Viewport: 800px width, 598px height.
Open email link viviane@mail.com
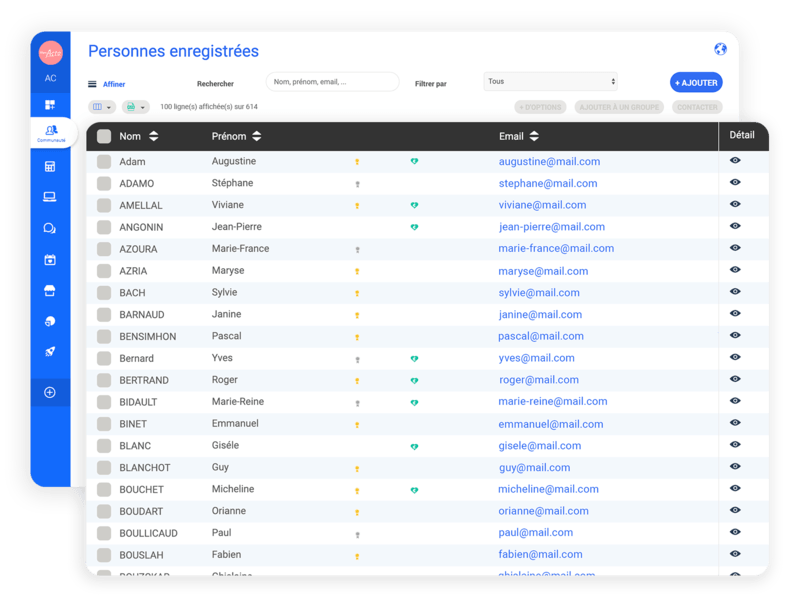coord(542,205)
